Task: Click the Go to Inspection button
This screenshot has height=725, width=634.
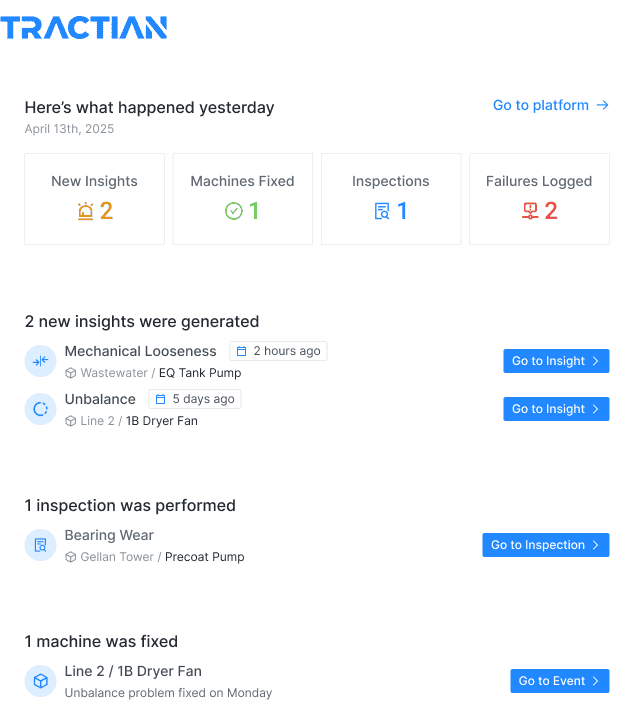Action: point(546,545)
